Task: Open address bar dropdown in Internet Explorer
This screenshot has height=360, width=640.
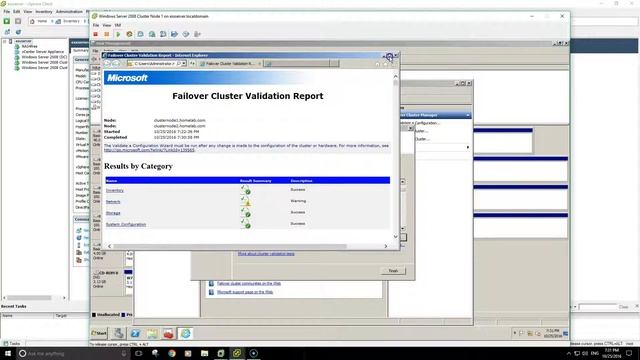Action: (184, 64)
